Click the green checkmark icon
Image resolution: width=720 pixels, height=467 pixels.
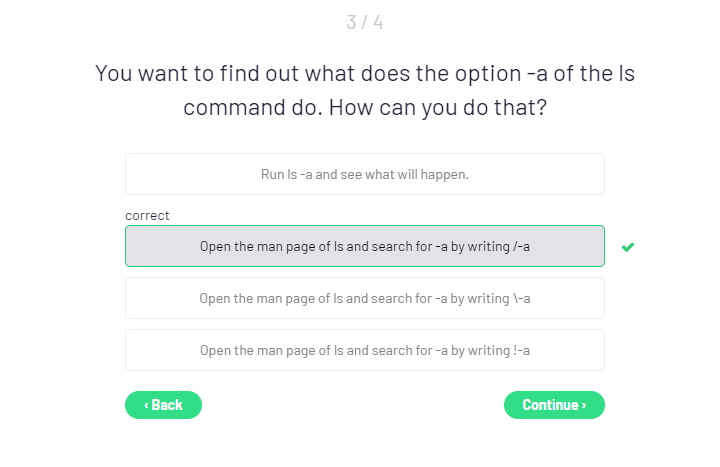click(628, 247)
